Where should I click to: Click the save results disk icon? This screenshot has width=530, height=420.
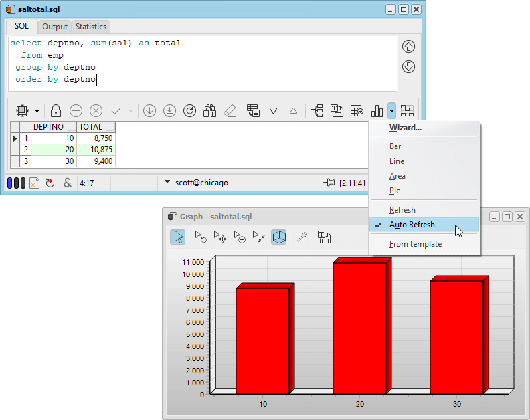(x=337, y=110)
